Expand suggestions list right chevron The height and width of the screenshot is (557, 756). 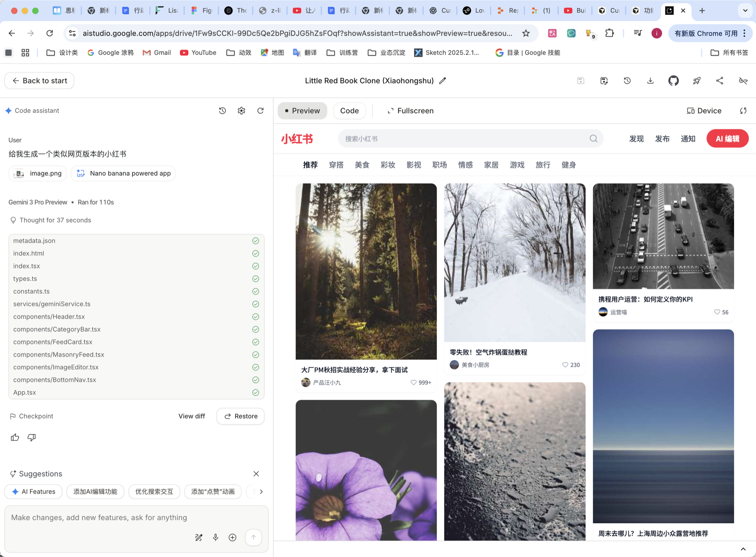pyautogui.click(x=261, y=492)
